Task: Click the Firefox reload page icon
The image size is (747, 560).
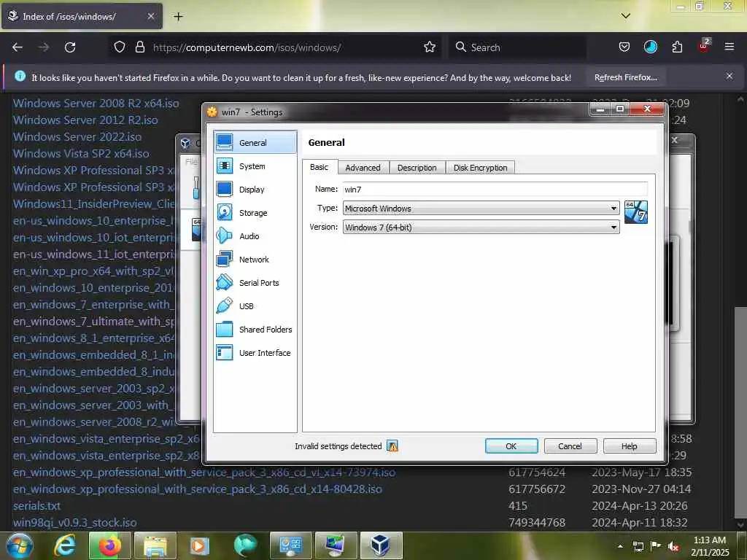Action: (70, 47)
